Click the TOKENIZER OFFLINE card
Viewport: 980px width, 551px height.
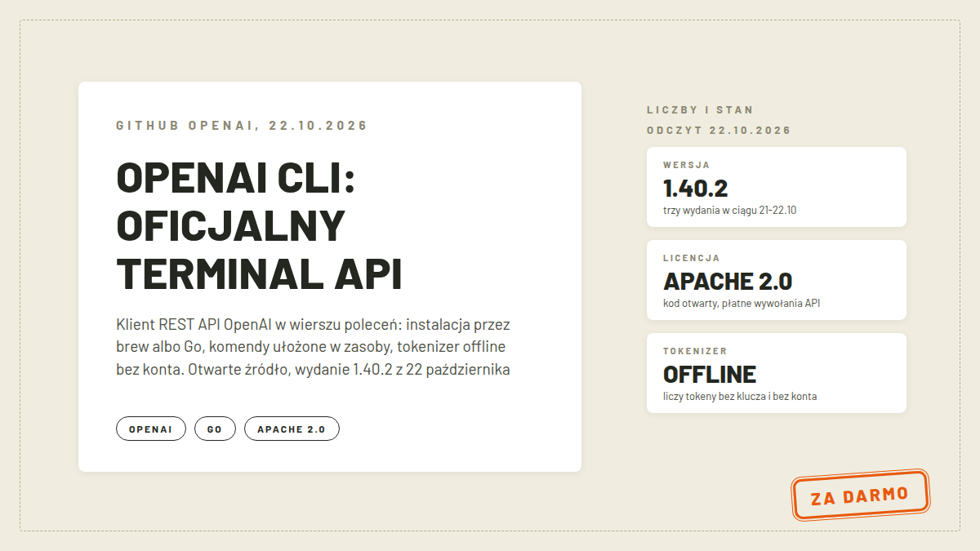click(777, 373)
